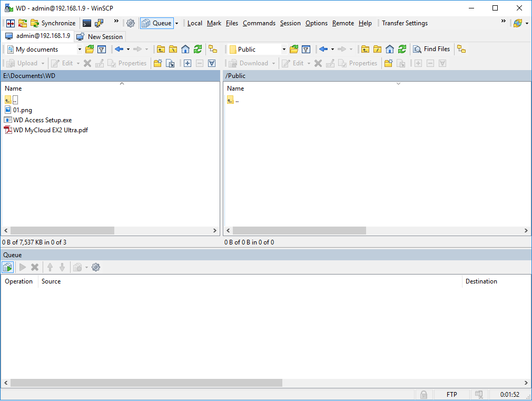Open the Session menu

290,23
